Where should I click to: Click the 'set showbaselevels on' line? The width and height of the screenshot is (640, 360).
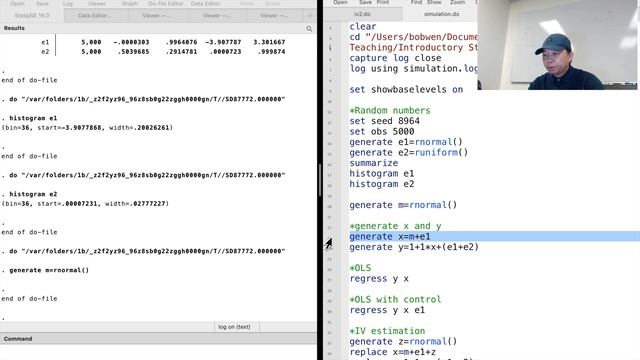(406, 89)
